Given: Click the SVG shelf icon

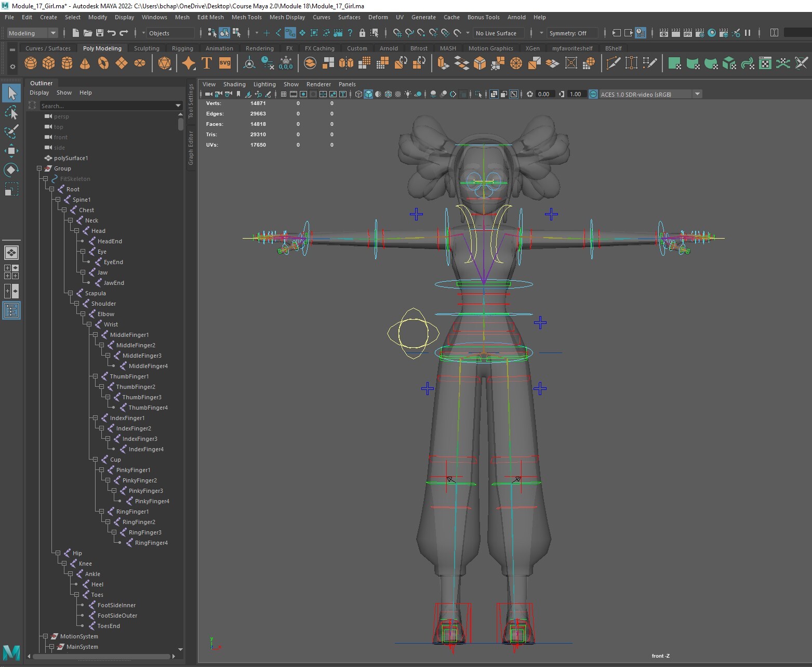Looking at the screenshot, I should pyautogui.click(x=224, y=63).
